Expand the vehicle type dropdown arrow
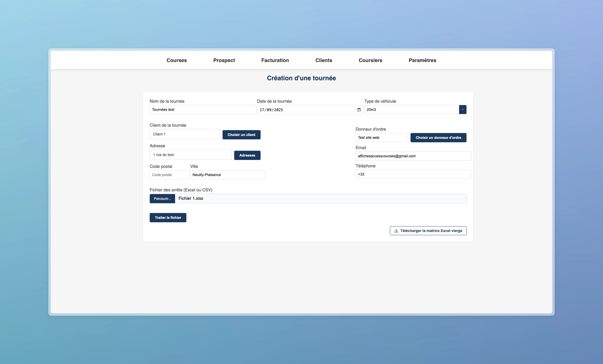603x364 pixels. coord(463,110)
